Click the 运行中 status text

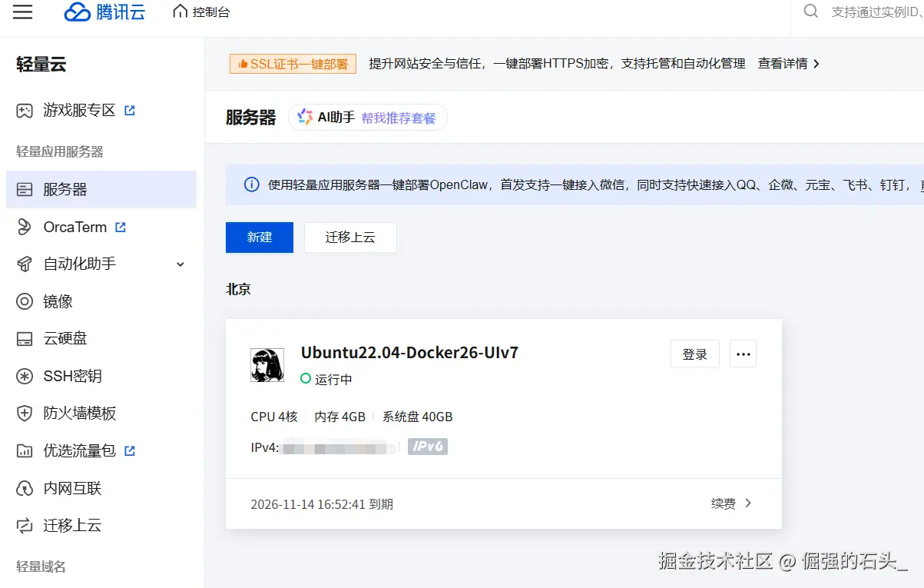pos(333,379)
